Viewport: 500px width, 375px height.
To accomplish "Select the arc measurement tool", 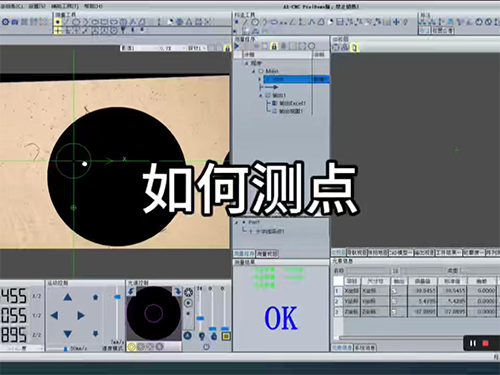I will [85, 22].
